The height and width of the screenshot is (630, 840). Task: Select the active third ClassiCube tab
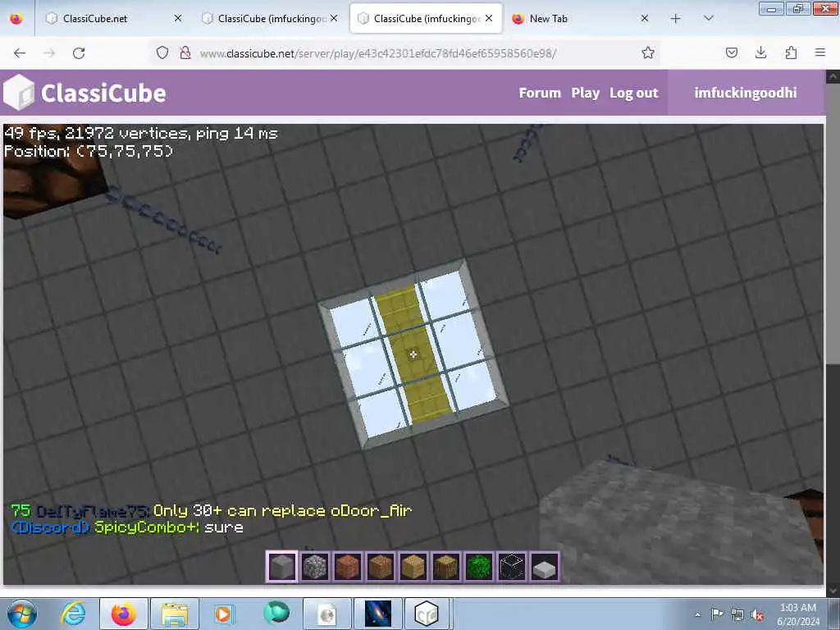[x=426, y=19]
